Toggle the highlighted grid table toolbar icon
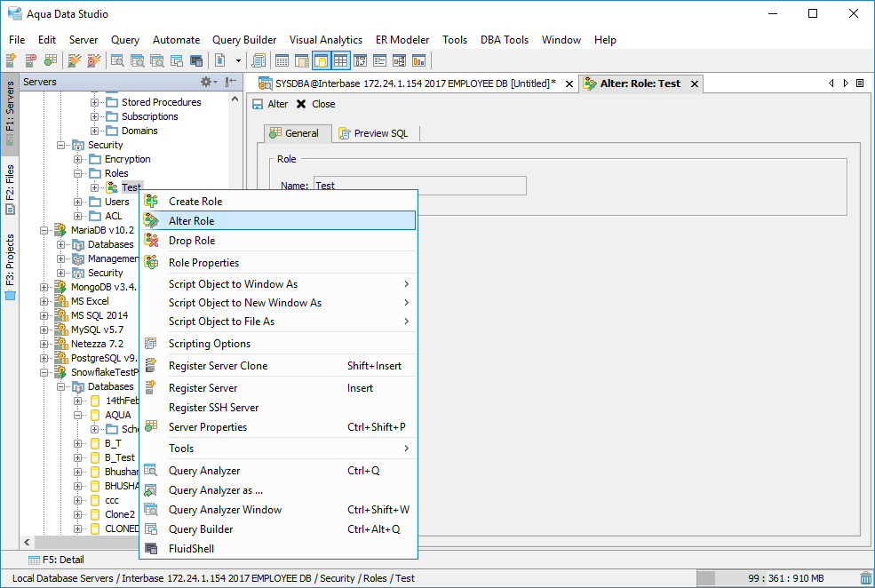 pos(340,60)
